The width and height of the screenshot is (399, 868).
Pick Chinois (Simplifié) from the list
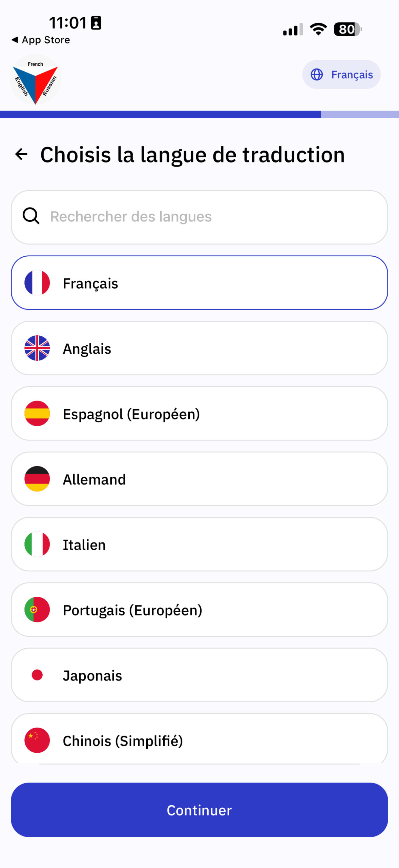pyautogui.click(x=199, y=741)
